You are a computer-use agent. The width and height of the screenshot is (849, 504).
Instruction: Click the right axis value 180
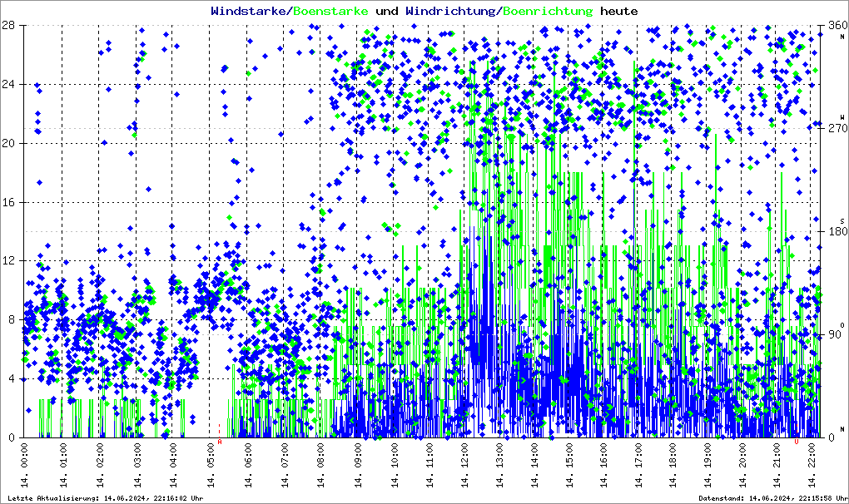(837, 231)
